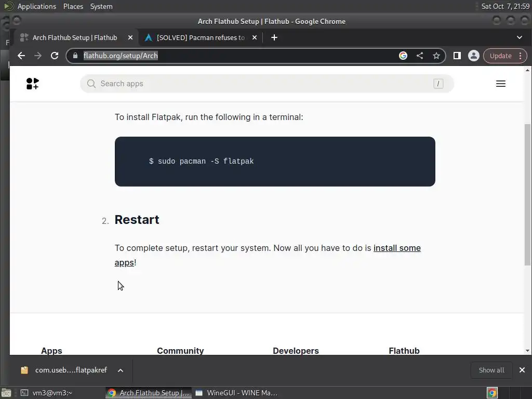
Task: Click the Community footer heading
Action: (180, 351)
